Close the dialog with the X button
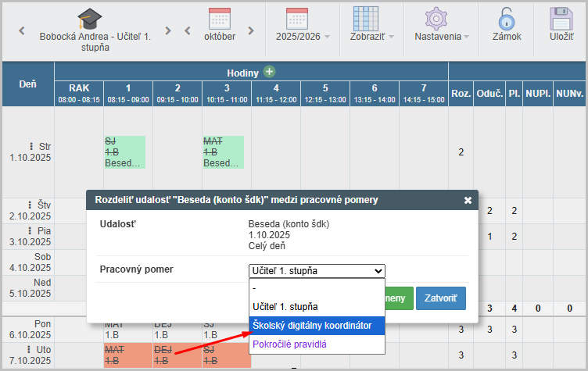 click(x=468, y=200)
